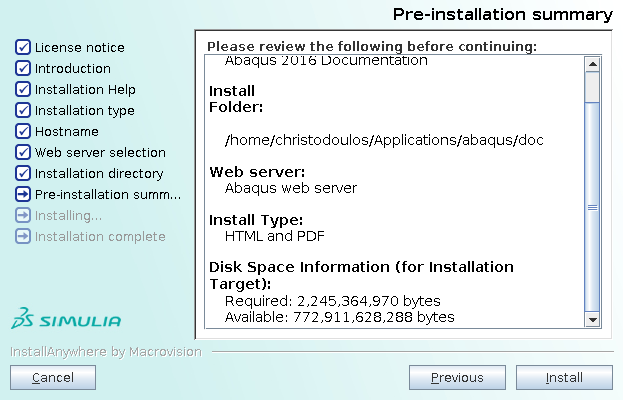The width and height of the screenshot is (623, 400).
Task: Click the License notice checkmark icon
Action: 23,47
